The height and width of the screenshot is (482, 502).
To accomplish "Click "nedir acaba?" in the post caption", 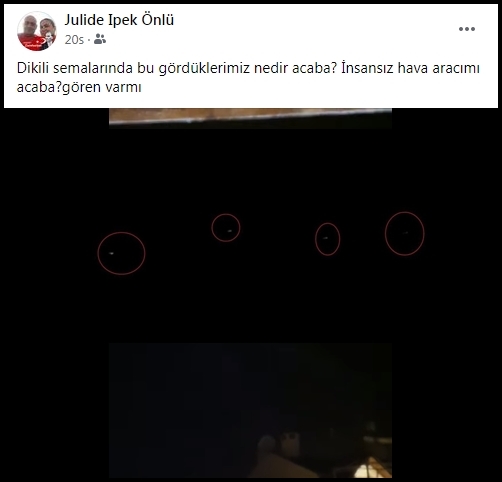I will [x=294, y=68].
